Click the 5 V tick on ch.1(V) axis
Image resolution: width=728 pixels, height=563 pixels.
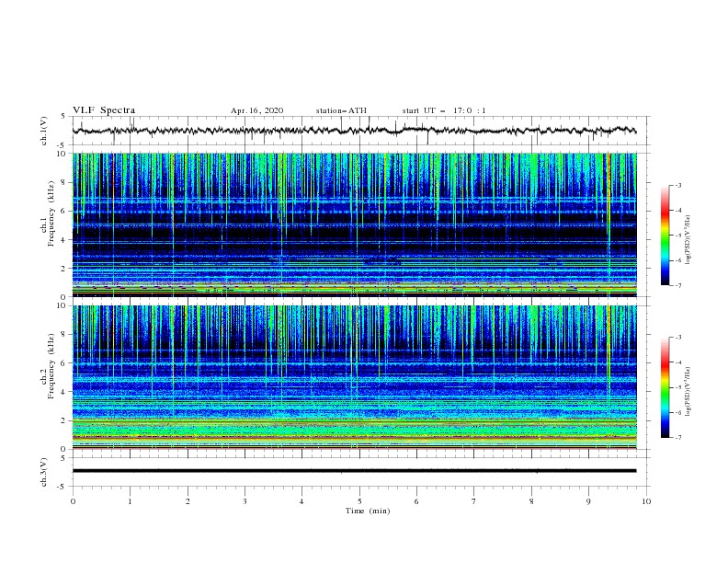pos(64,116)
